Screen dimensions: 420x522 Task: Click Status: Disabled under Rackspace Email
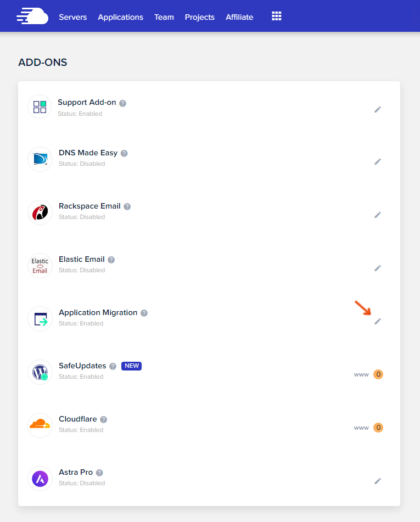[82, 217]
